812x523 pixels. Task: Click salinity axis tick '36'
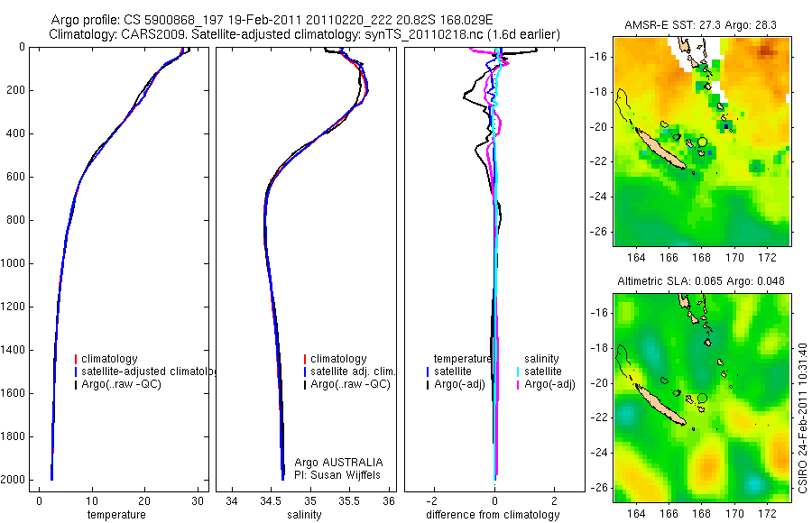coord(388,501)
